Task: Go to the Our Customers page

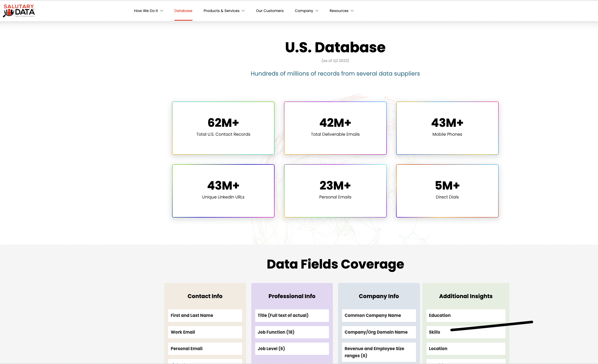Action: [270, 11]
